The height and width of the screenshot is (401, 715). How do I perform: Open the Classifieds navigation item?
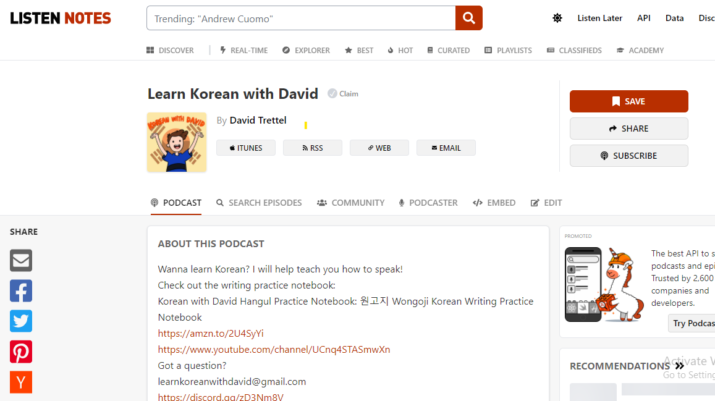coord(574,50)
